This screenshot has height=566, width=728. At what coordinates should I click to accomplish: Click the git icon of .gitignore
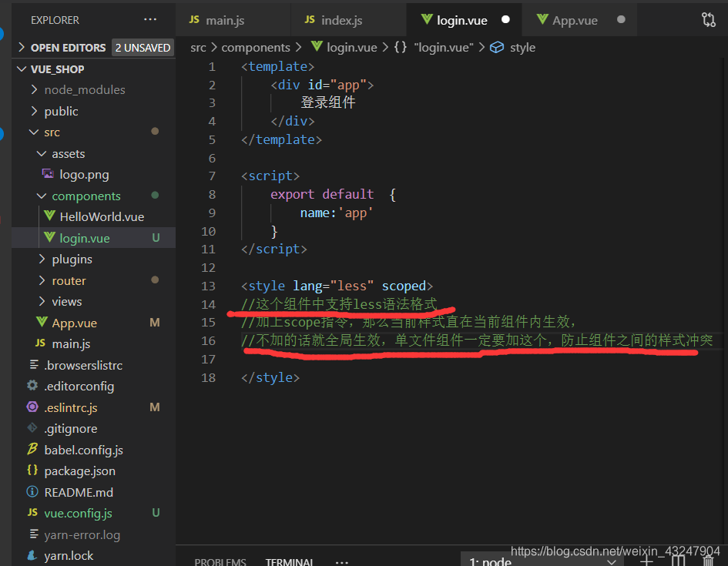[32, 427]
